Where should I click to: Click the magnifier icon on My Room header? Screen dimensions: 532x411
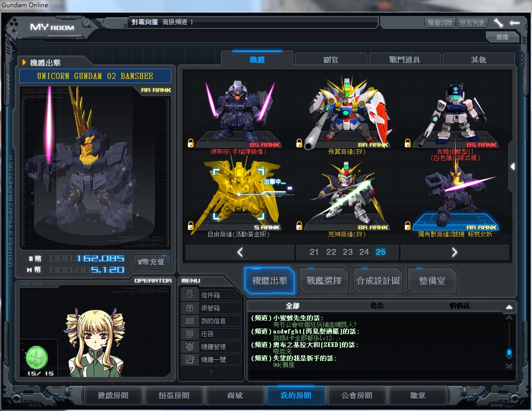(x=87, y=23)
